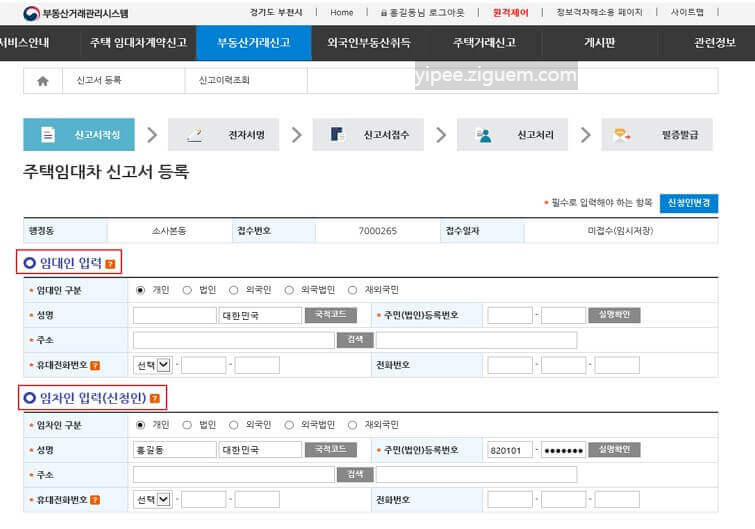Click tenant registration field showing 820101
Screen dimensions: 755x529
(x=510, y=450)
